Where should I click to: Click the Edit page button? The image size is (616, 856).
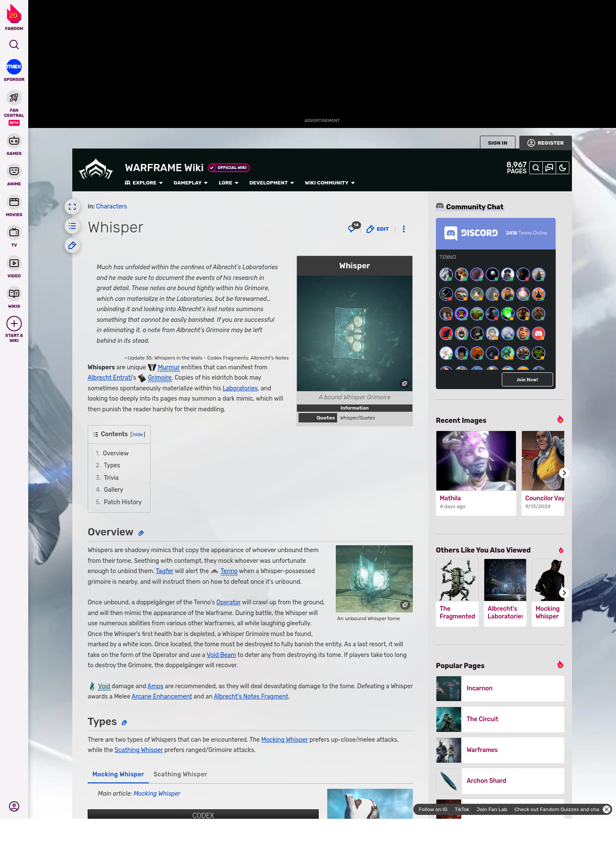[378, 229]
